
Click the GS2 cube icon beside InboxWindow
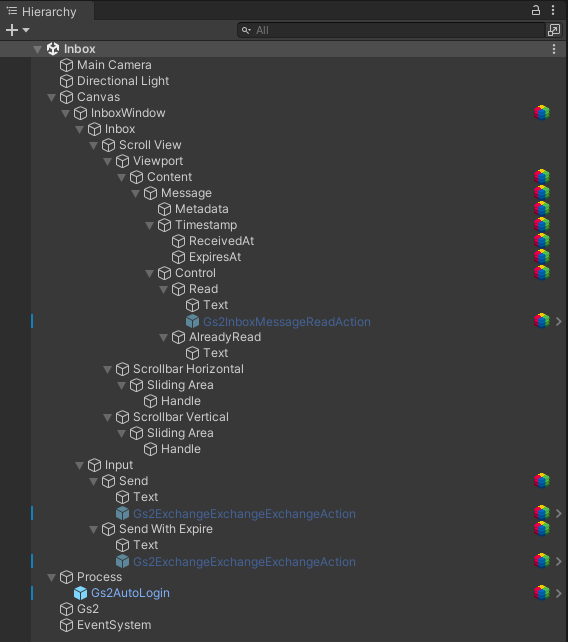541,113
